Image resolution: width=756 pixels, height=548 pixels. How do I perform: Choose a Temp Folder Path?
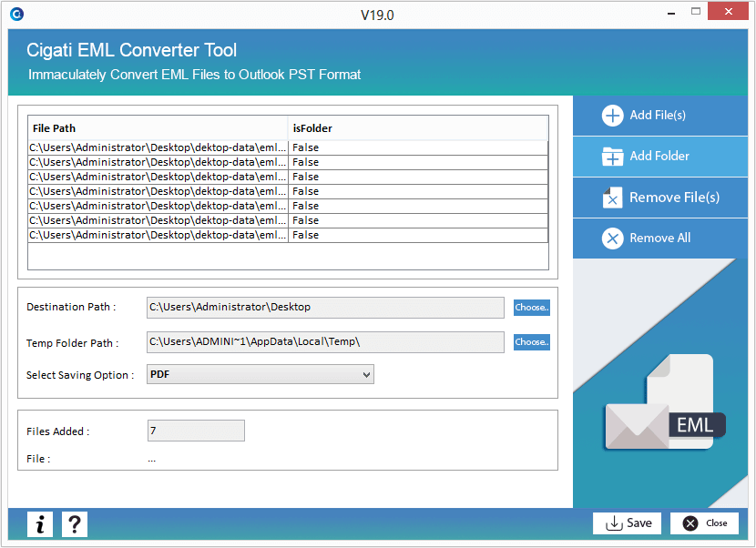[x=531, y=342]
